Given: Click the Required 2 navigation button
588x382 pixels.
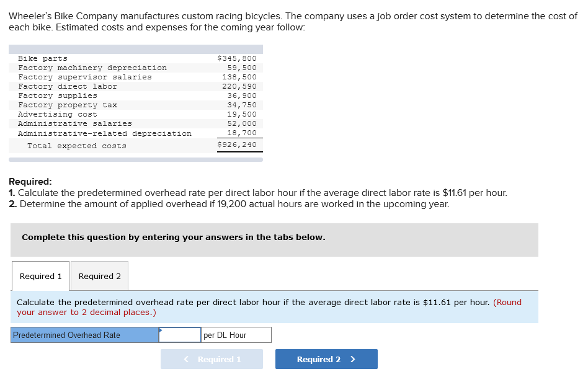Looking at the screenshot, I should 326,358.
